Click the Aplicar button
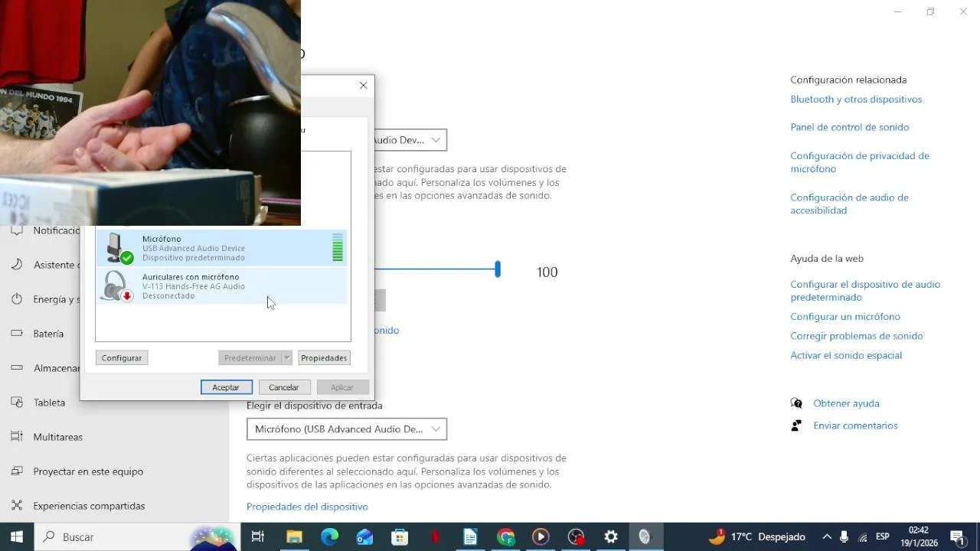 pos(342,387)
